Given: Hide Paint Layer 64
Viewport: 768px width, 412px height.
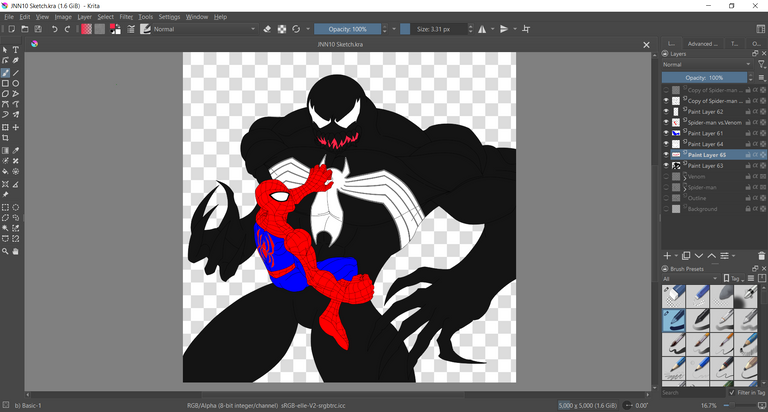Looking at the screenshot, I should tap(666, 144).
